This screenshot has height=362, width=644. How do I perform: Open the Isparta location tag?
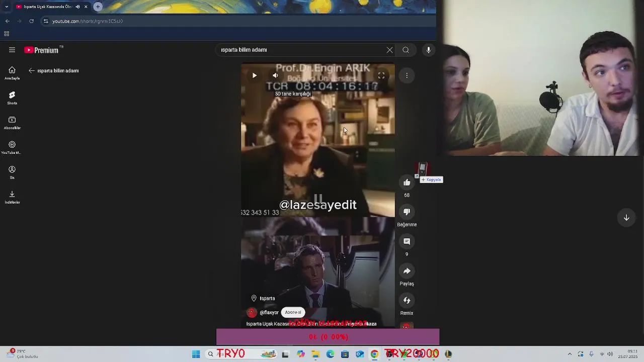pyautogui.click(x=263, y=298)
